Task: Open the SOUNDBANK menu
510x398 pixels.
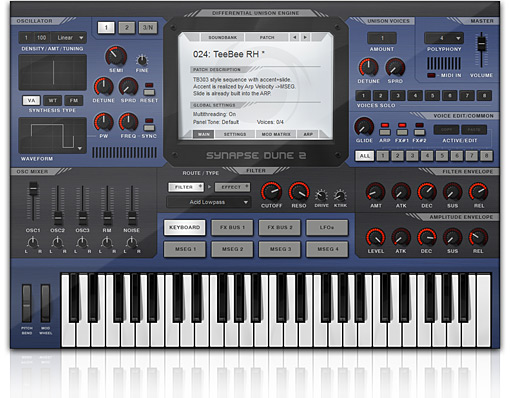Action: (x=222, y=37)
